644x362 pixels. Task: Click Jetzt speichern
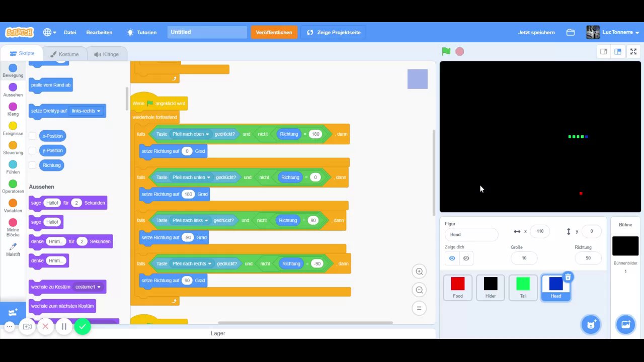[x=536, y=32]
